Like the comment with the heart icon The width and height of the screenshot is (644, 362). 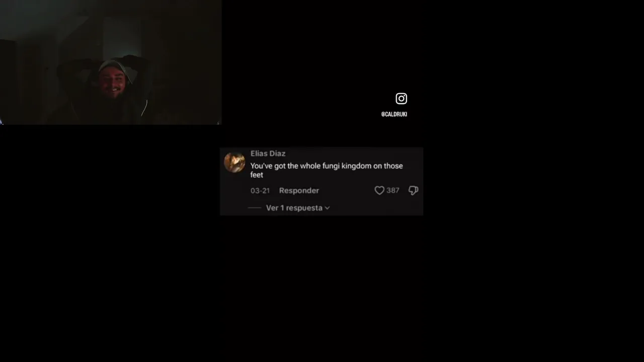pos(379,191)
